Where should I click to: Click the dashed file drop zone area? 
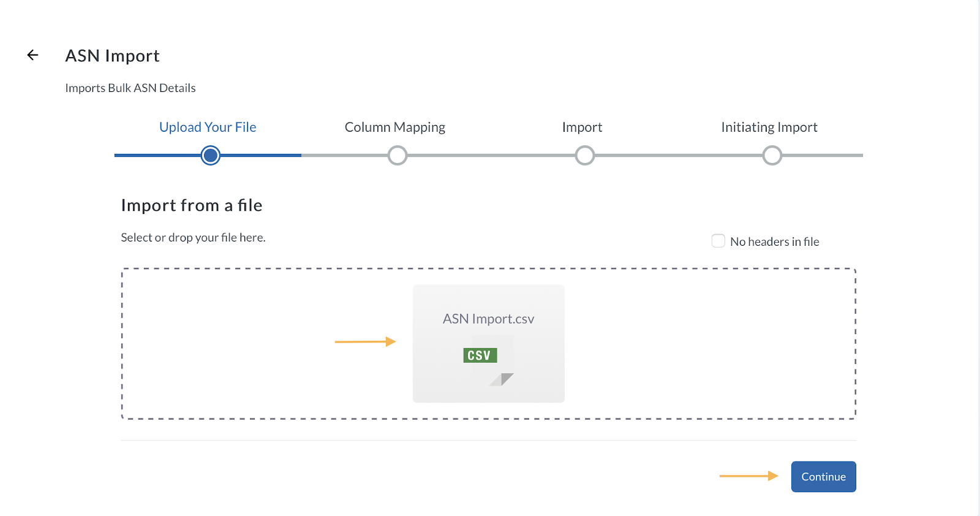tap(245, 343)
